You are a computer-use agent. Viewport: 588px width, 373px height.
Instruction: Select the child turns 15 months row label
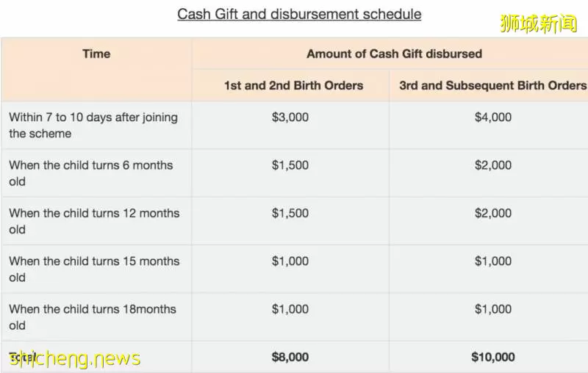(94, 269)
